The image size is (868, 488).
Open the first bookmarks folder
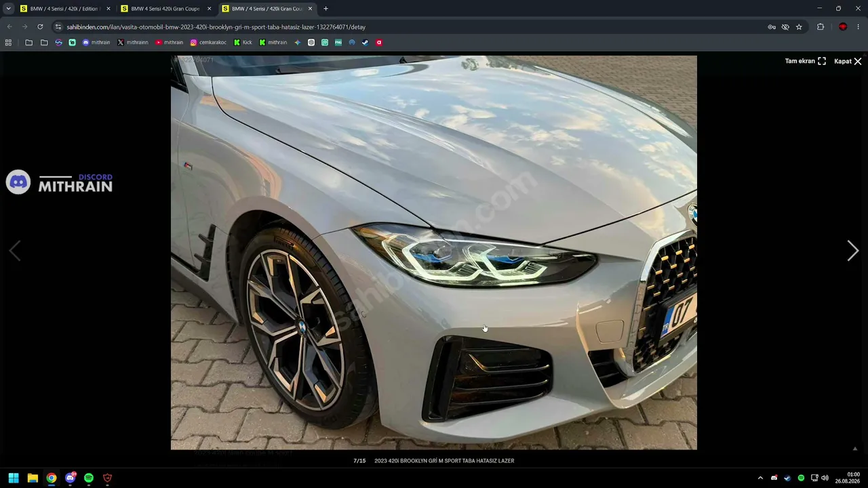(x=28, y=42)
